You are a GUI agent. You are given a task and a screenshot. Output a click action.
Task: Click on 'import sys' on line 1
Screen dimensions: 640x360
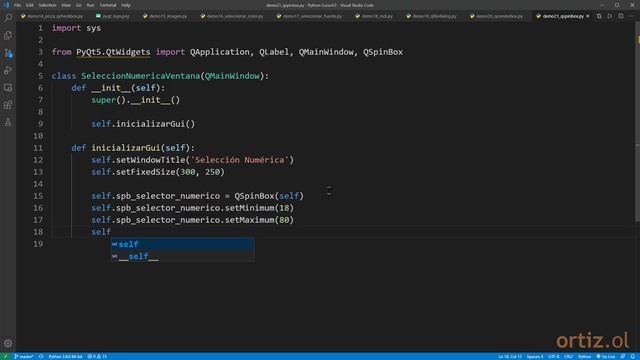point(76,28)
